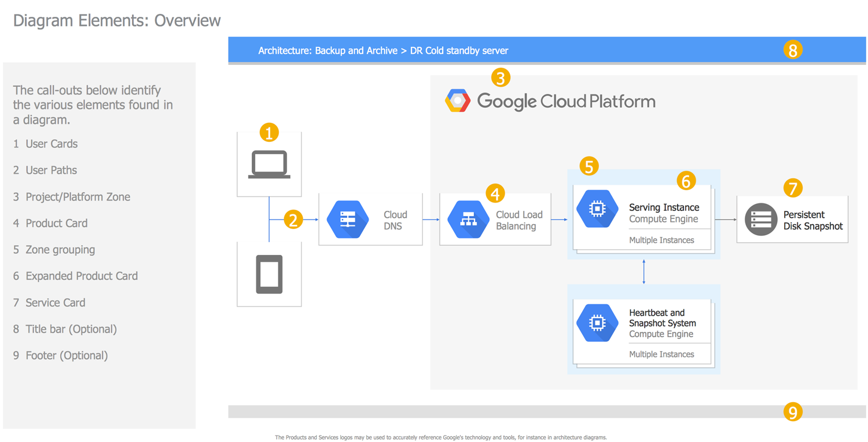Click the laptop user card icon
The height and width of the screenshot is (442, 868).
tap(269, 165)
